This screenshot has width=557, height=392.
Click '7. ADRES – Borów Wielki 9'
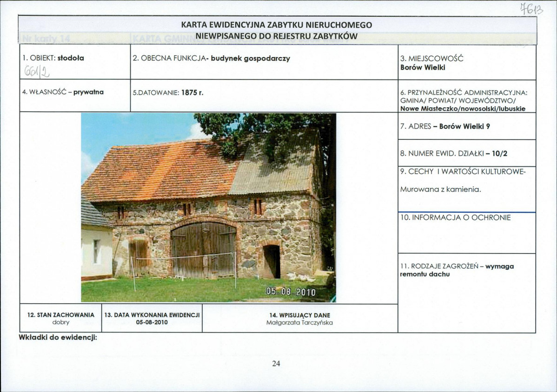point(445,126)
